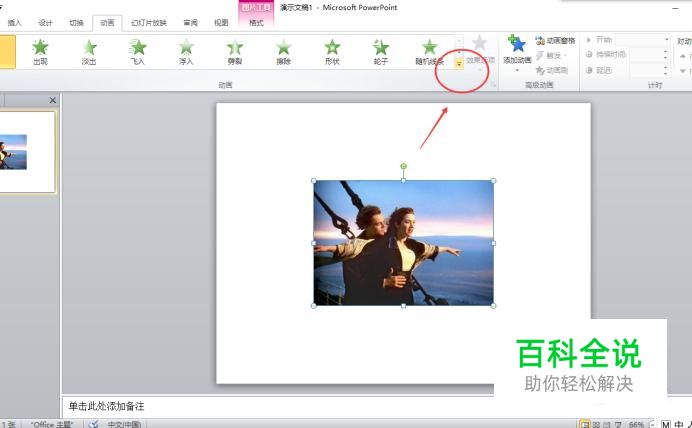
Task: Apply the 飞入 (Fly In) animation effect
Action: pyautogui.click(x=138, y=52)
